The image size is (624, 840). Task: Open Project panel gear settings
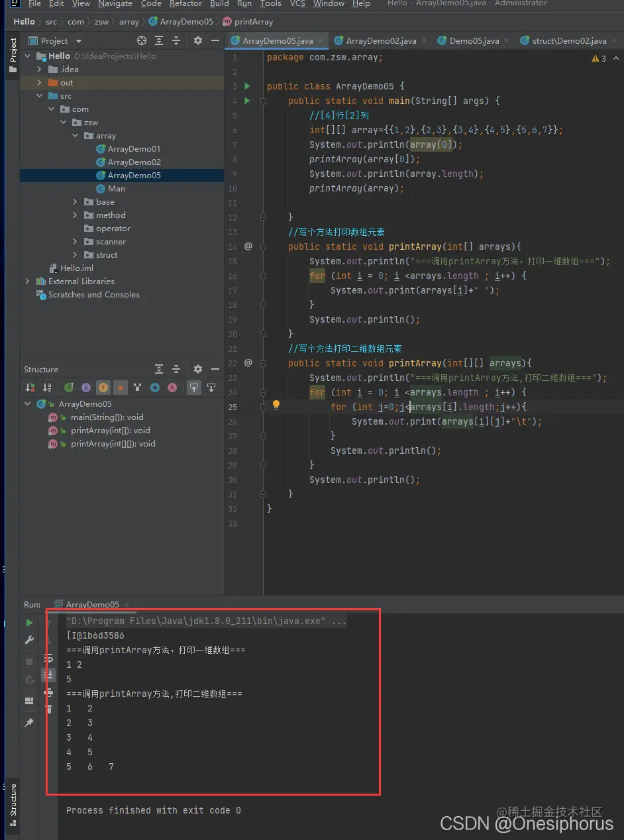[197, 40]
